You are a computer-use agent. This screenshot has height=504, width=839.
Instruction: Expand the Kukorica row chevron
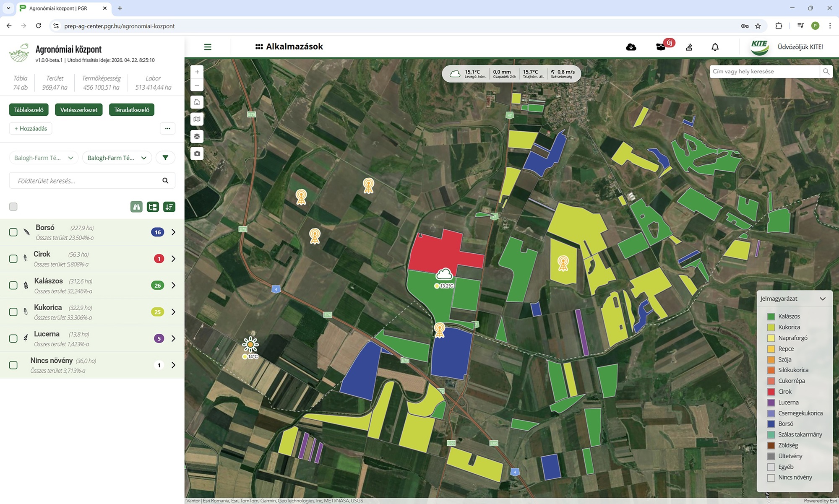coord(173,312)
